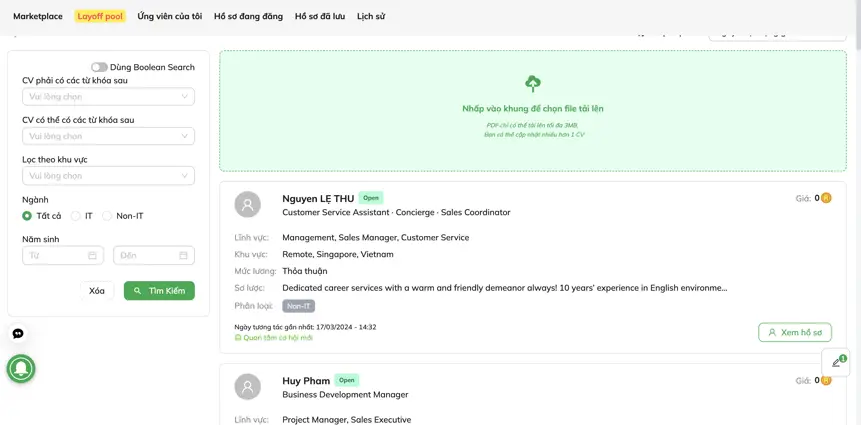Open the Hồ sơ đã lưu tab
The height and width of the screenshot is (425, 861).
(x=319, y=16)
